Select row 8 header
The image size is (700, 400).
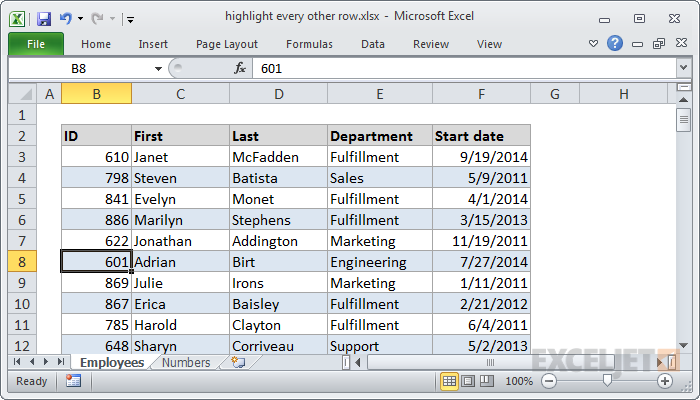pyautogui.click(x=22, y=262)
